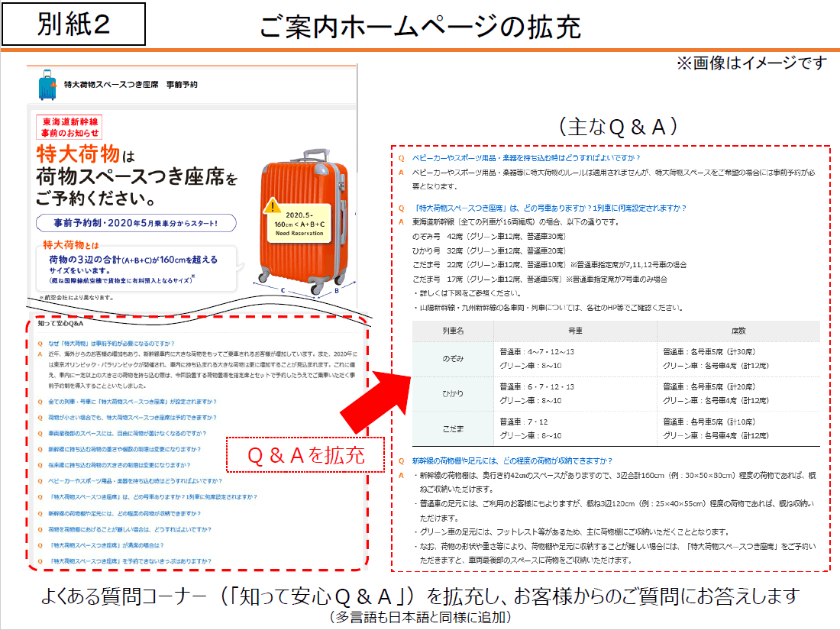Open question "新幹線に持ち込む荷物の重さや個数の制限は変更になりますか?"

coord(124,450)
